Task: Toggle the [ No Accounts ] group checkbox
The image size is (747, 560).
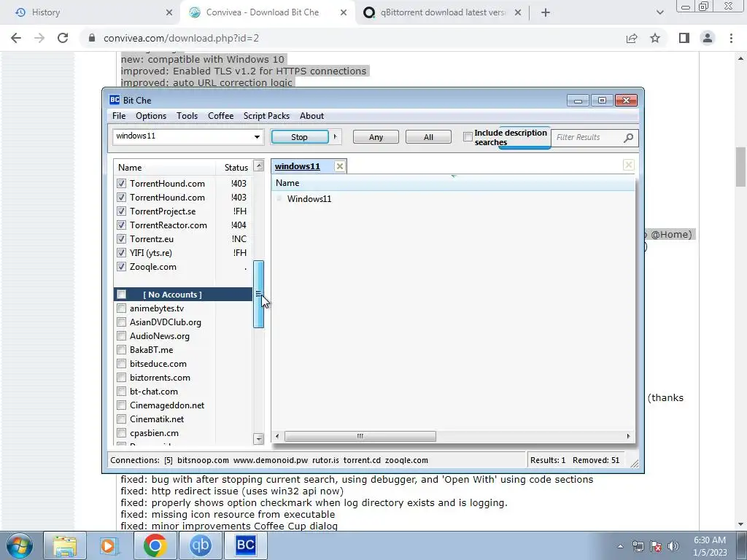Action: point(122,295)
